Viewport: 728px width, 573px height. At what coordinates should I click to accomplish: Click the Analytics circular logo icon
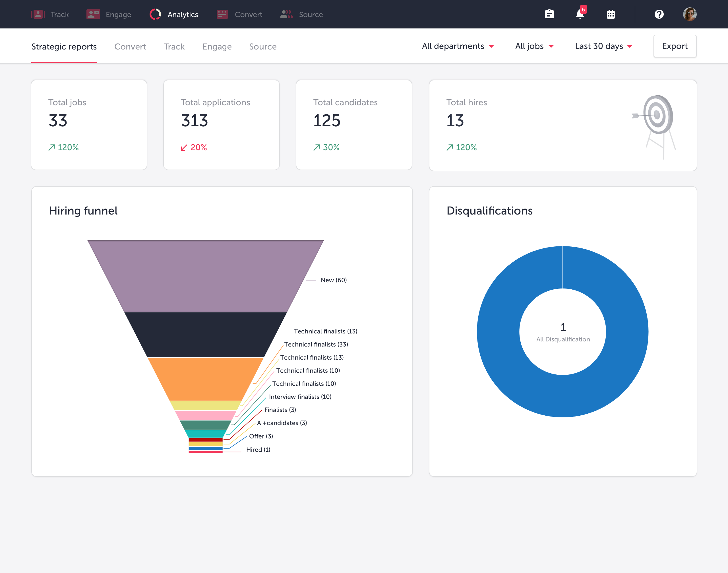155,15
